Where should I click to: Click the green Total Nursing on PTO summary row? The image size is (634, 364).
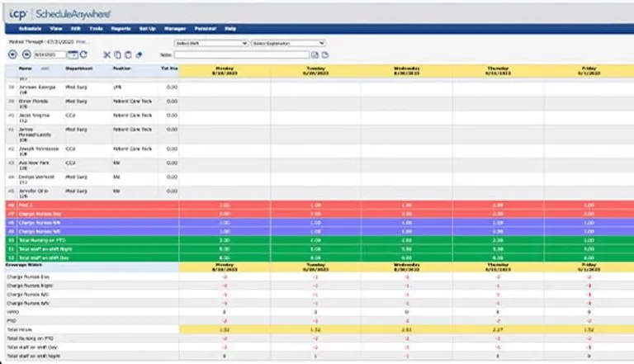click(319, 240)
